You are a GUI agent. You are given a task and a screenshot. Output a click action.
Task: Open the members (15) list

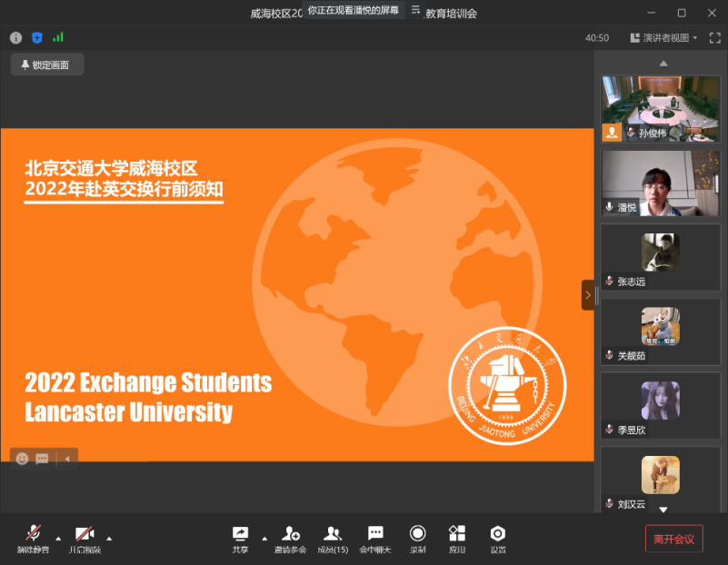coord(333,534)
